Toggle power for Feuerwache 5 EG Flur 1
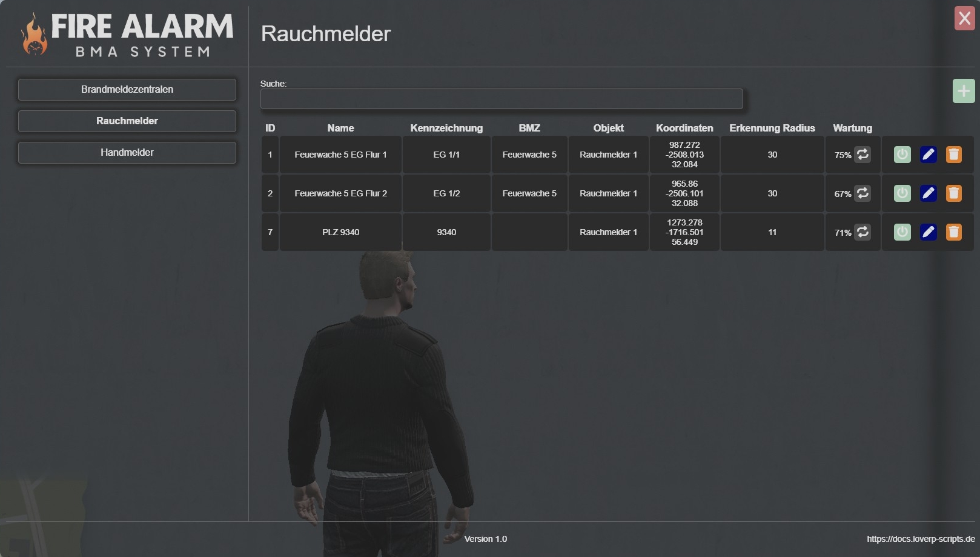The height and width of the screenshot is (557, 980). click(x=902, y=155)
